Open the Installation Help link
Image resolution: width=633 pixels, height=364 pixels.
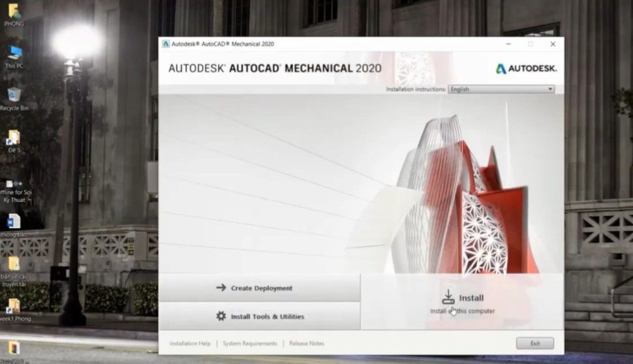pyautogui.click(x=190, y=343)
